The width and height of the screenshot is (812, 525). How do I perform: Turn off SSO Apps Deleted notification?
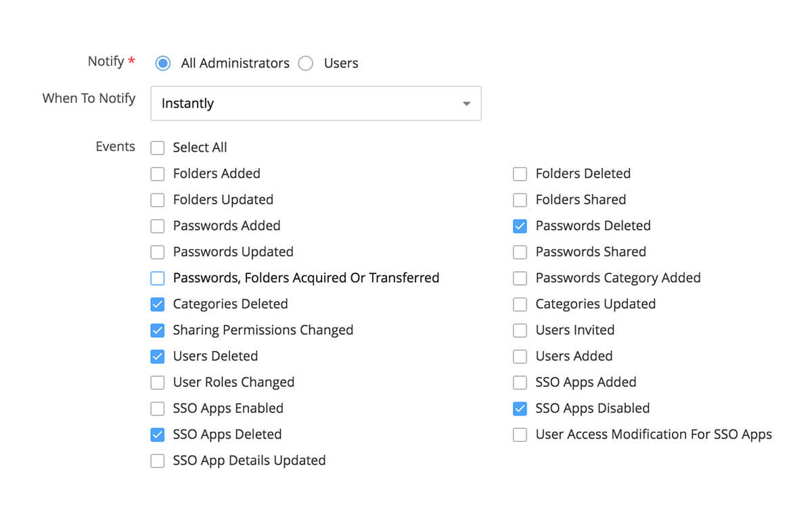tap(158, 435)
